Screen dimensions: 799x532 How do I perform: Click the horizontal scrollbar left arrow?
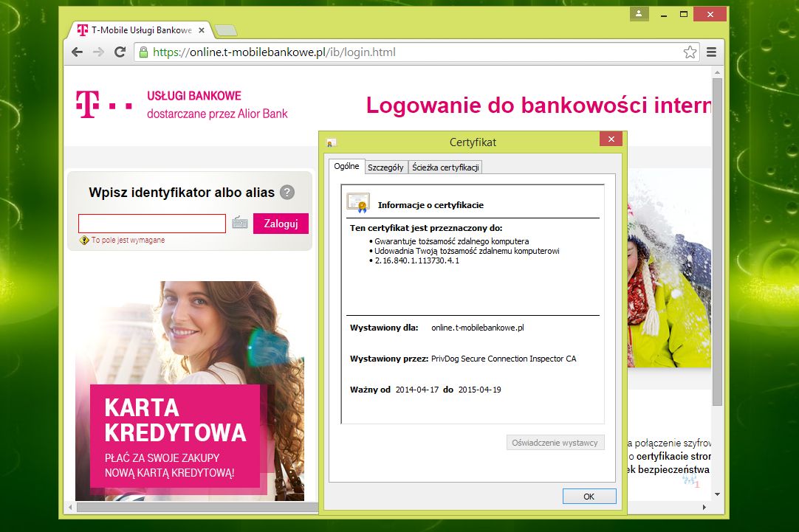70,507
